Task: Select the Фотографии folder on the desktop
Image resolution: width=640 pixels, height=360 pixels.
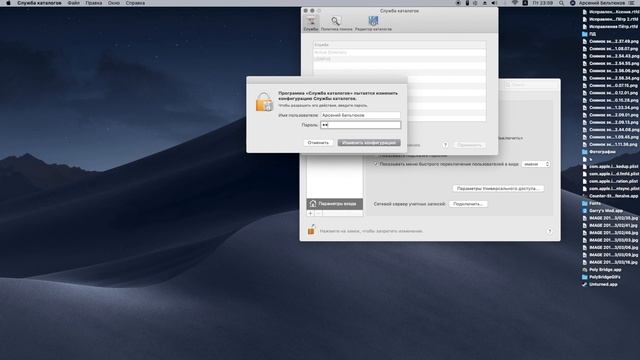Action: pyautogui.click(x=599, y=152)
